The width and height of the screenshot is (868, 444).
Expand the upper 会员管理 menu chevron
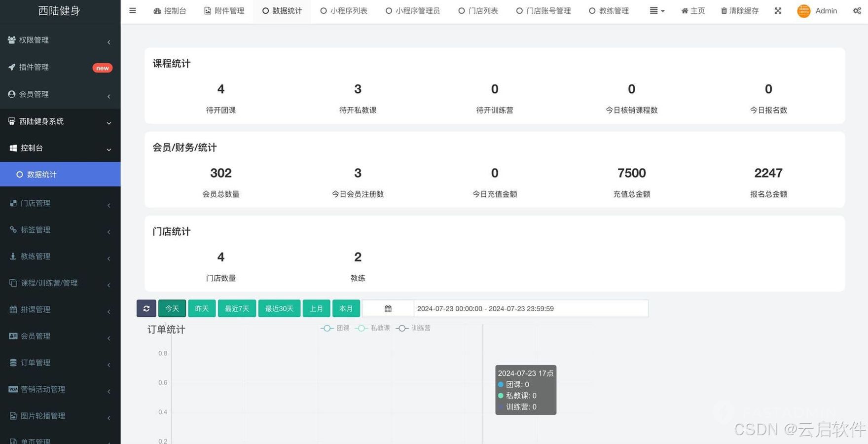pyautogui.click(x=108, y=96)
